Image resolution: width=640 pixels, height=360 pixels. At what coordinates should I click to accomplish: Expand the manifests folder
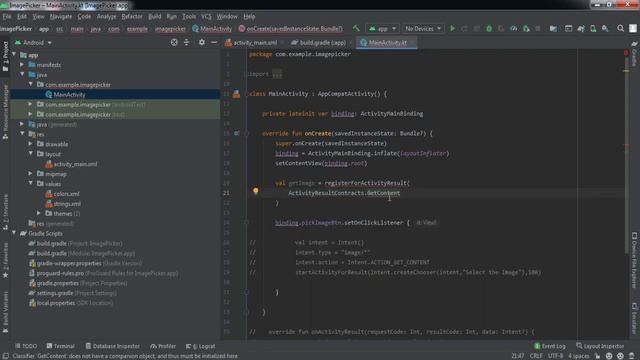22,64
